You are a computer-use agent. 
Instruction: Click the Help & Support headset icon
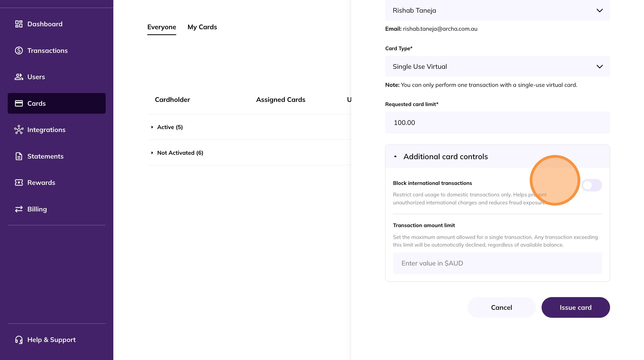(x=19, y=340)
